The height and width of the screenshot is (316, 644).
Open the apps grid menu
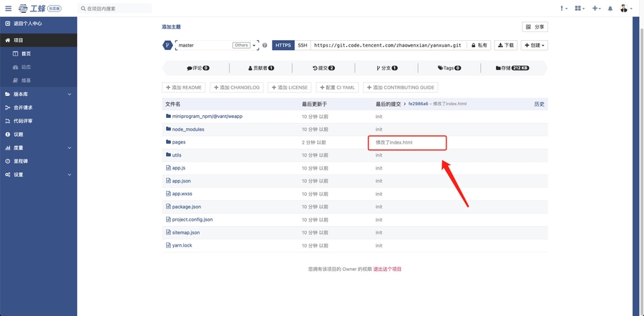580,9
